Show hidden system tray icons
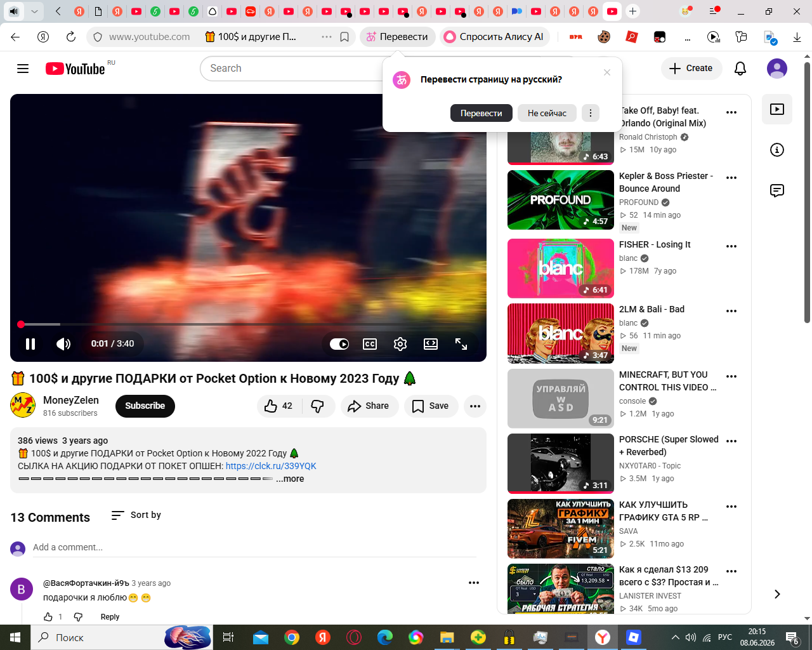This screenshot has height=650, width=812. tap(676, 637)
